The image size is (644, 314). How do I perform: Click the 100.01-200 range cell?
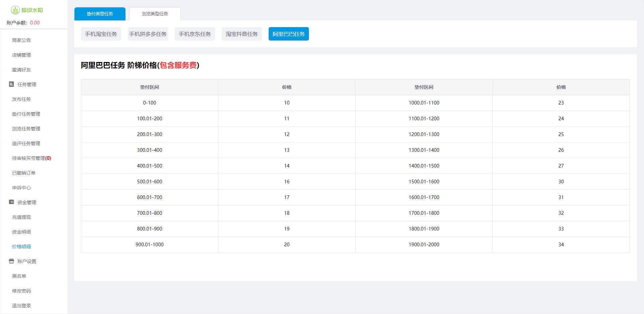pyautogui.click(x=150, y=119)
